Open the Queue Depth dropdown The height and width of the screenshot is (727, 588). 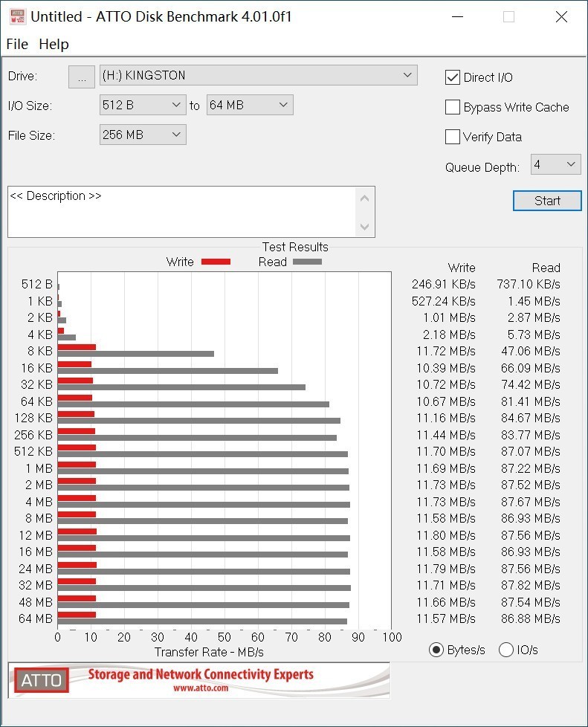(555, 164)
